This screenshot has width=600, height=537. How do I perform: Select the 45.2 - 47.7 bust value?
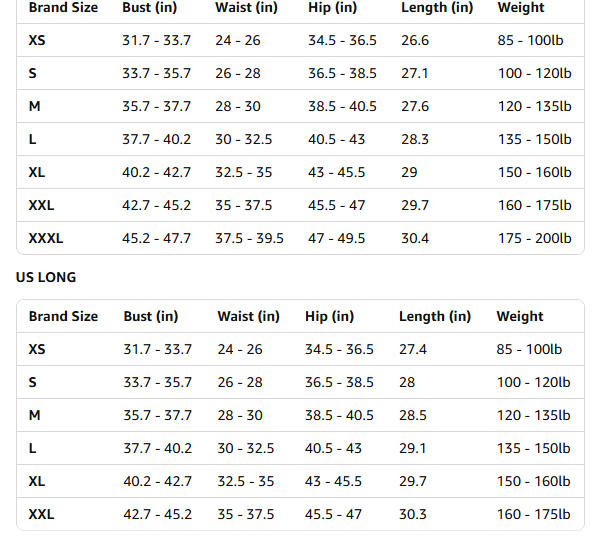click(x=156, y=238)
